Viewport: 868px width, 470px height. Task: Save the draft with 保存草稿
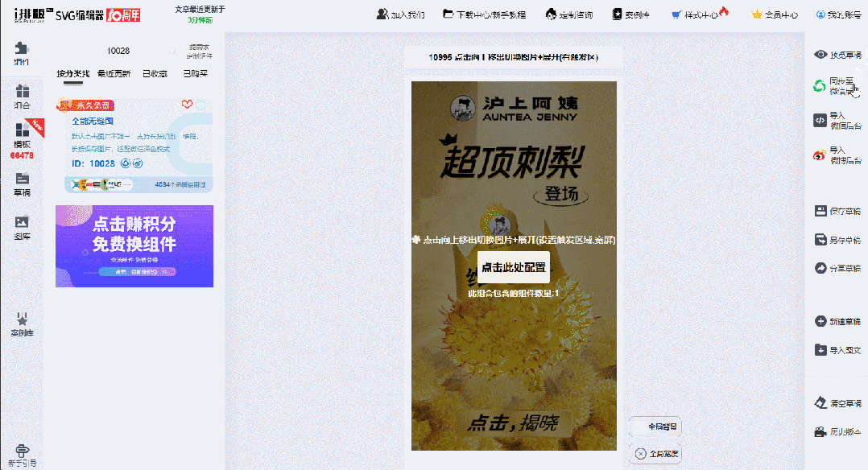[837, 211]
